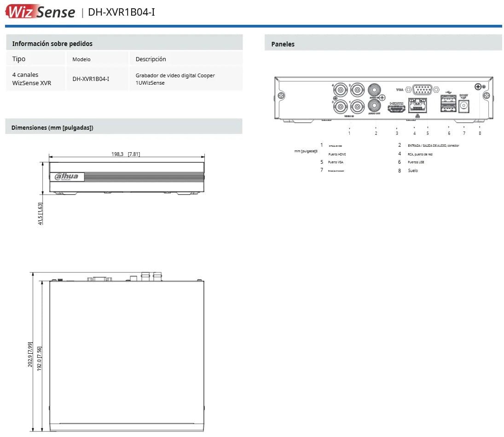Screen dimensions: 504x437
Task: Click the WizSense logo in the header
Action: 40,12
